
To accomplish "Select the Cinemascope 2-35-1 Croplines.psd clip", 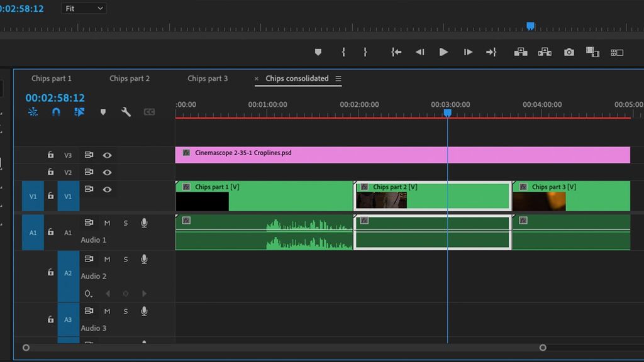I will point(377,153).
